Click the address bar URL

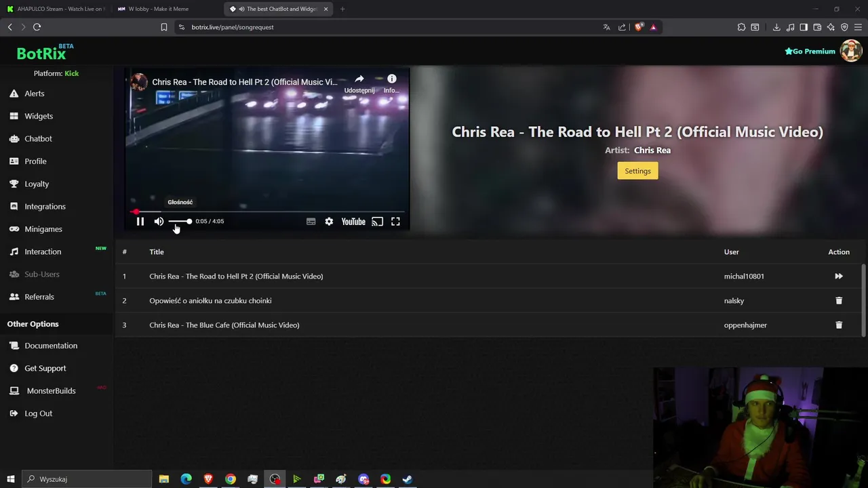click(233, 27)
